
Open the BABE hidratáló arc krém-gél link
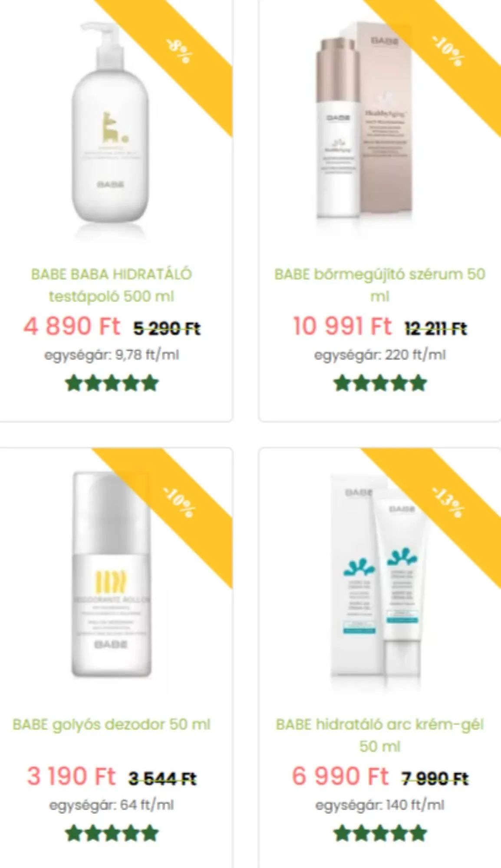point(380,735)
